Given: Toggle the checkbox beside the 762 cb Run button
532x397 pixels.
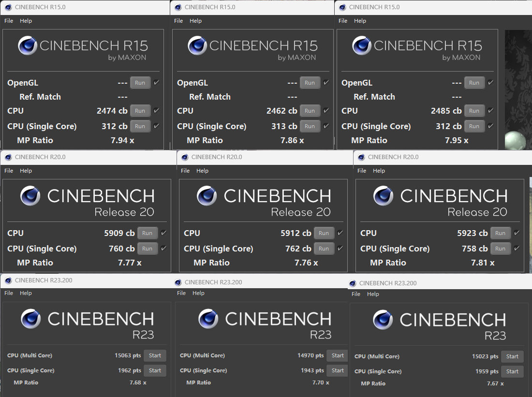Looking at the screenshot, I should pyautogui.click(x=340, y=249).
